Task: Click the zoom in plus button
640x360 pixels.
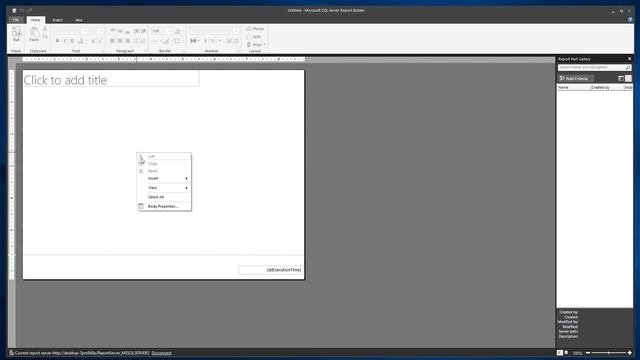Action: pyautogui.click(x=629, y=353)
